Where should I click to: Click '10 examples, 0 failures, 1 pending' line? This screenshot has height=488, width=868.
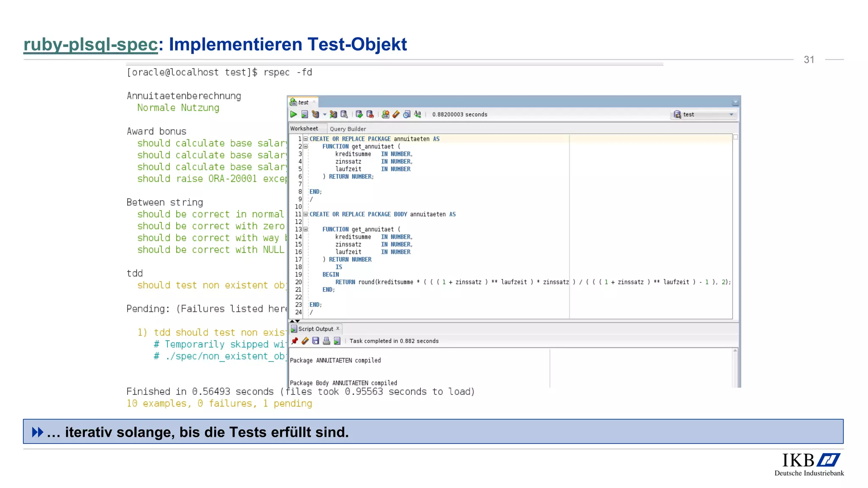219,404
